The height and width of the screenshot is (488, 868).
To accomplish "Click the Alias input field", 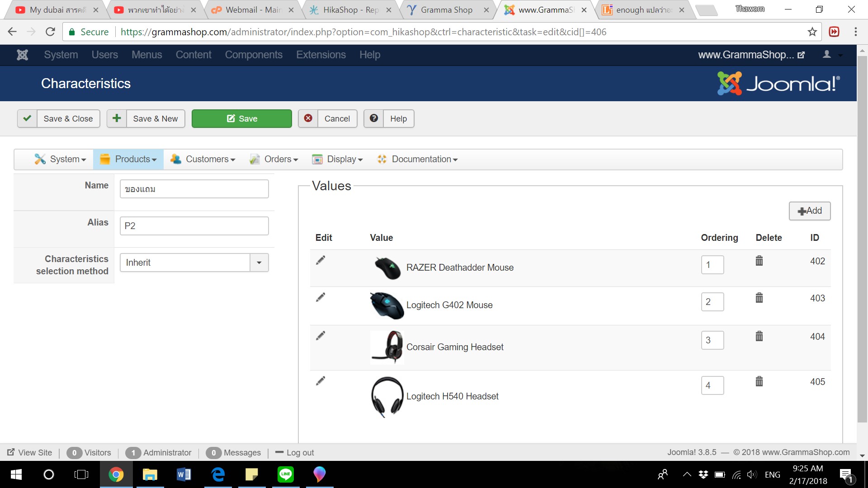I will point(194,226).
